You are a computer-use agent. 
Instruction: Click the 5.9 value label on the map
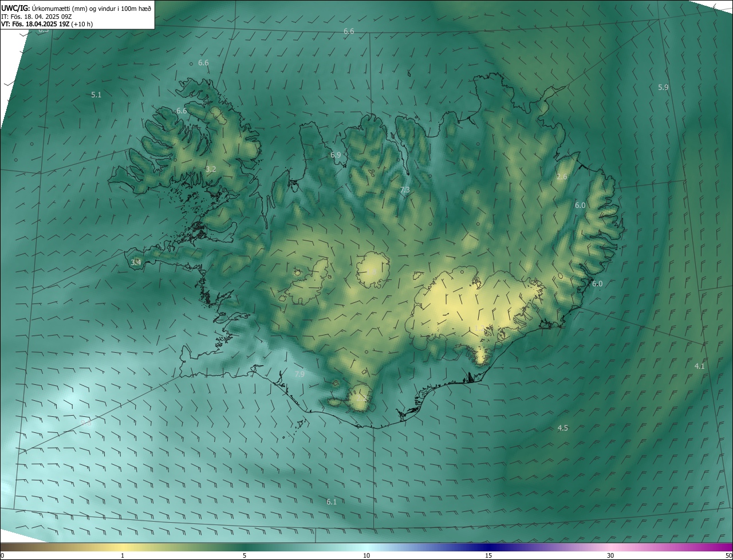(663, 87)
